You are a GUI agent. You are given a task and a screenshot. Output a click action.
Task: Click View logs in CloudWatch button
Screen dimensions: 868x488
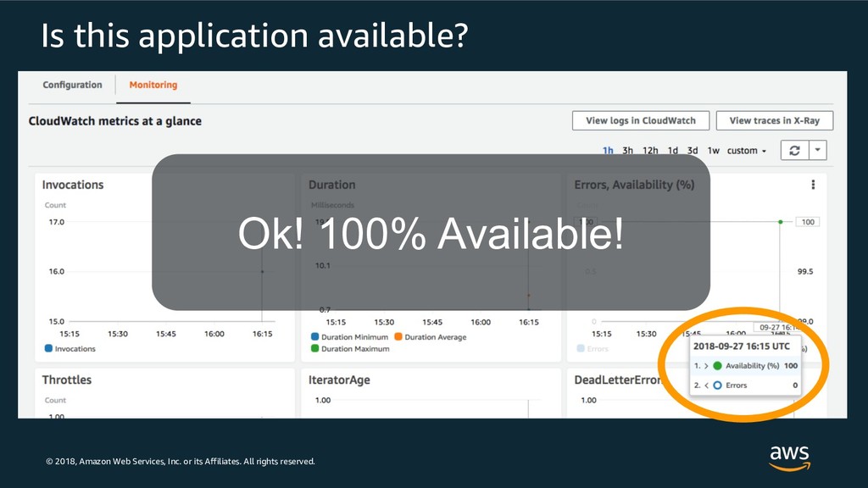641,120
